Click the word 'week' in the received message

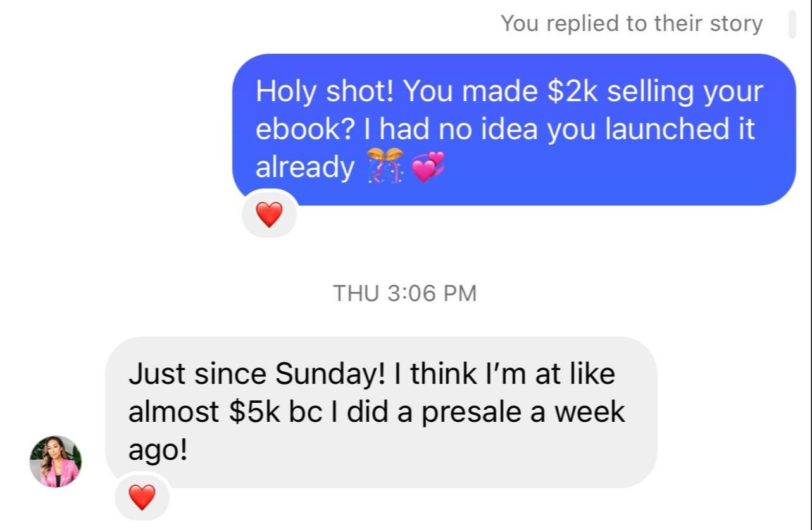pyautogui.click(x=589, y=412)
